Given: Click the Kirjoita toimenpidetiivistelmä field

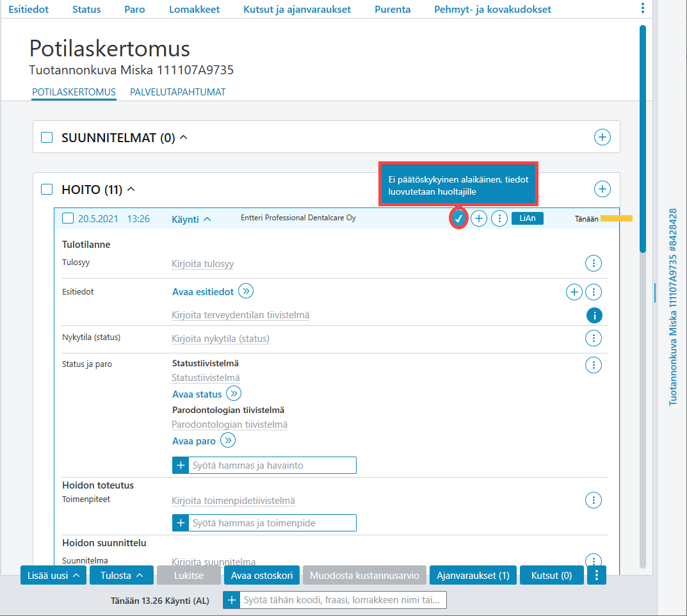Looking at the screenshot, I should point(233,501).
